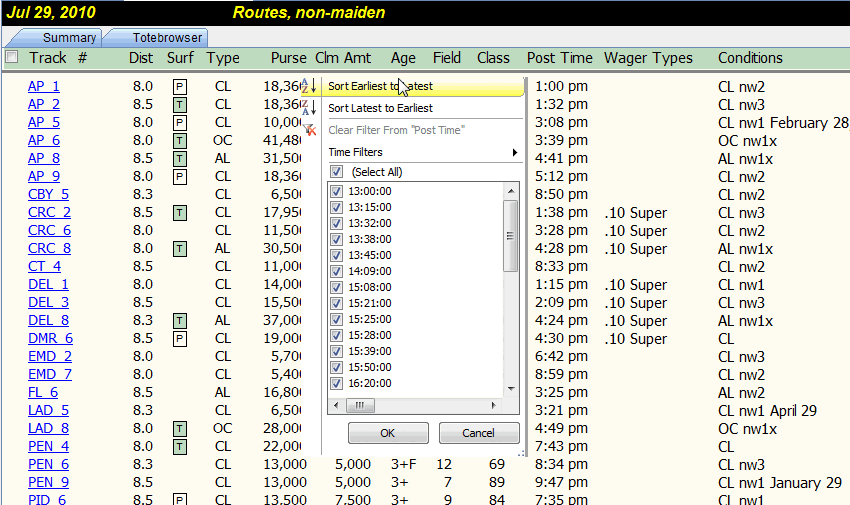Click the T surface icon in CRC 2 row
The height and width of the screenshot is (505, 850).
(x=180, y=213)
